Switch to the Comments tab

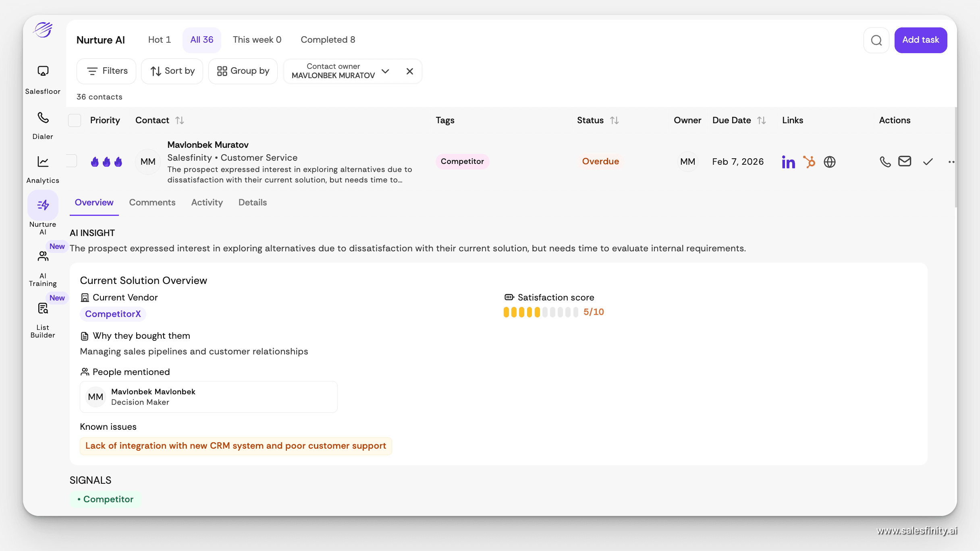pyautogui.click(x=152, y=203)
